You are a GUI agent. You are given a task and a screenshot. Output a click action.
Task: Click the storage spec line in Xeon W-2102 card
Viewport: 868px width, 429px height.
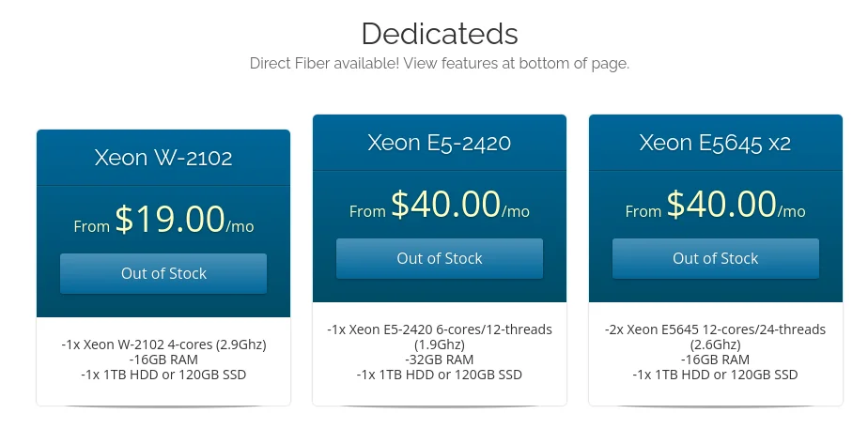pyautogui.click(x=163, y=375)
